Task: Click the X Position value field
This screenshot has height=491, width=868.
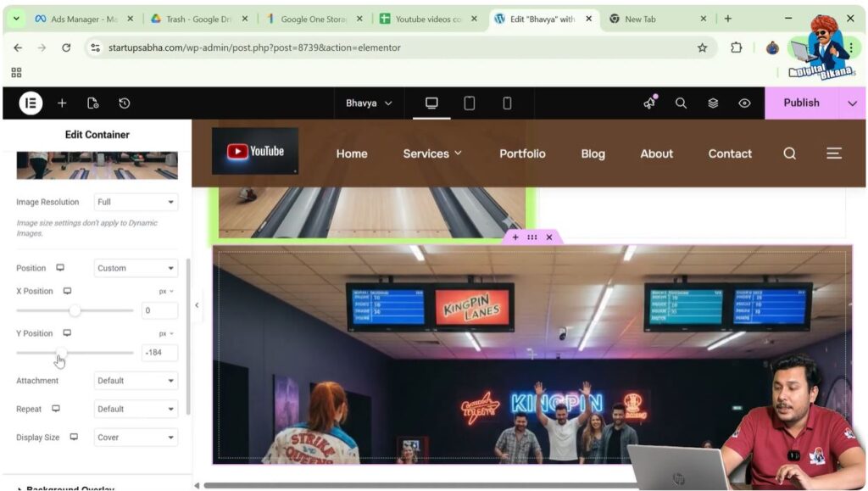Action: point(159,311)
